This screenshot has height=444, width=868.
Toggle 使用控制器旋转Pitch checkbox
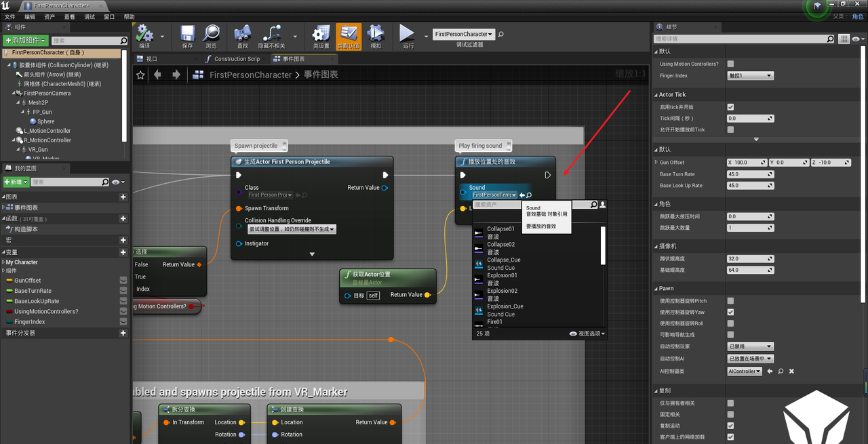(x=730, y=301)
